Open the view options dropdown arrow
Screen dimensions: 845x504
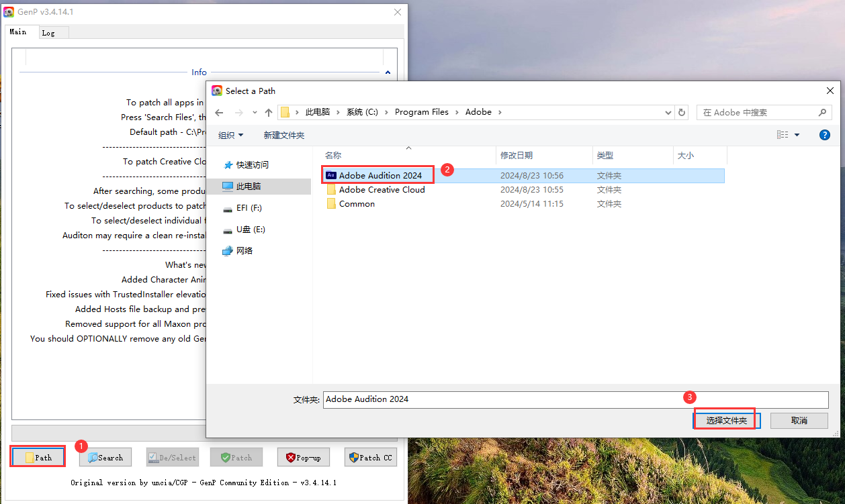tap(797, 135)
